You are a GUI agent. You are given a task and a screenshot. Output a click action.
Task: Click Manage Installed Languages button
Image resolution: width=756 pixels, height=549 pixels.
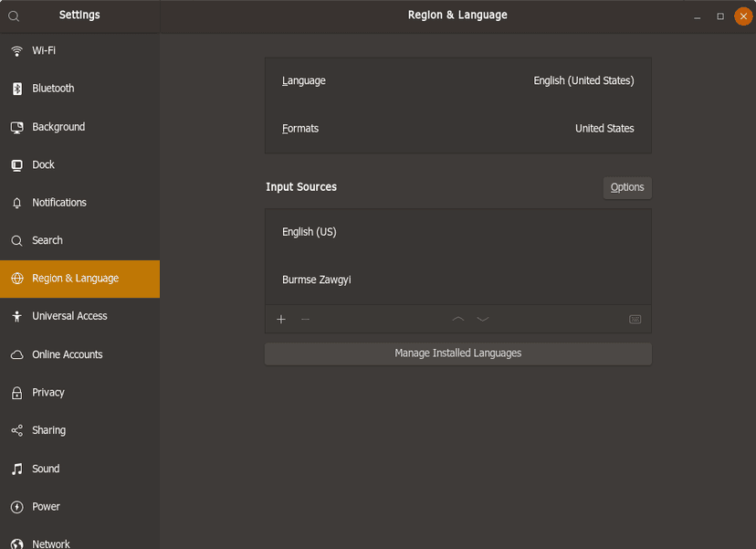coord(458,354)
